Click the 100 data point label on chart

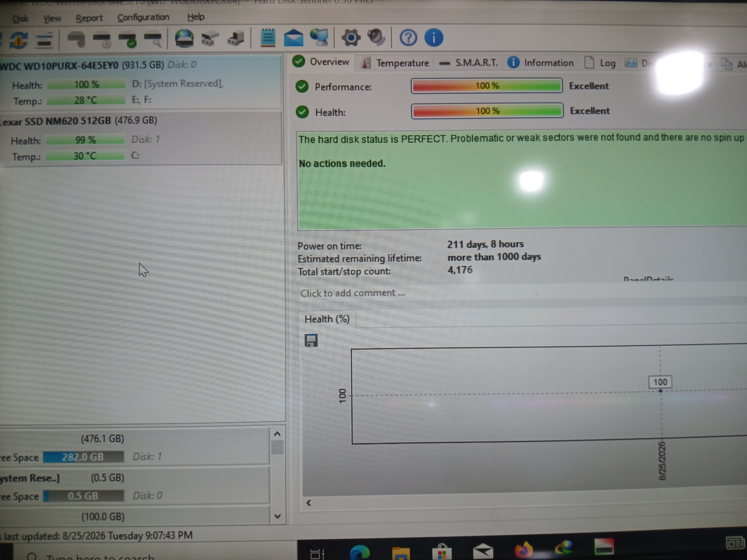(x=660, y=382)
